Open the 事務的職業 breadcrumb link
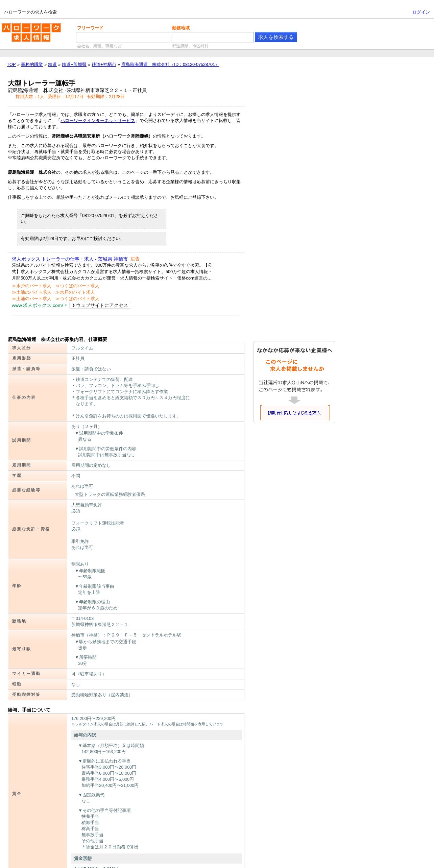The image size is (434, 868). 32,65
